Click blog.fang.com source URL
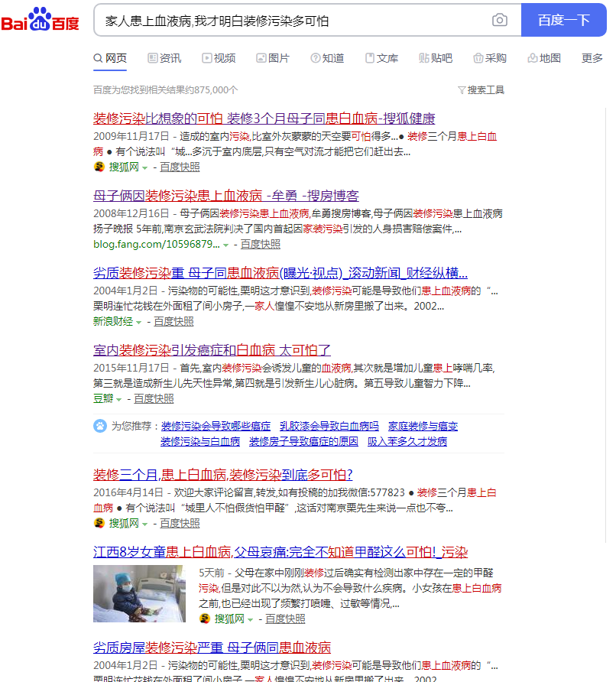 [157, 245]
